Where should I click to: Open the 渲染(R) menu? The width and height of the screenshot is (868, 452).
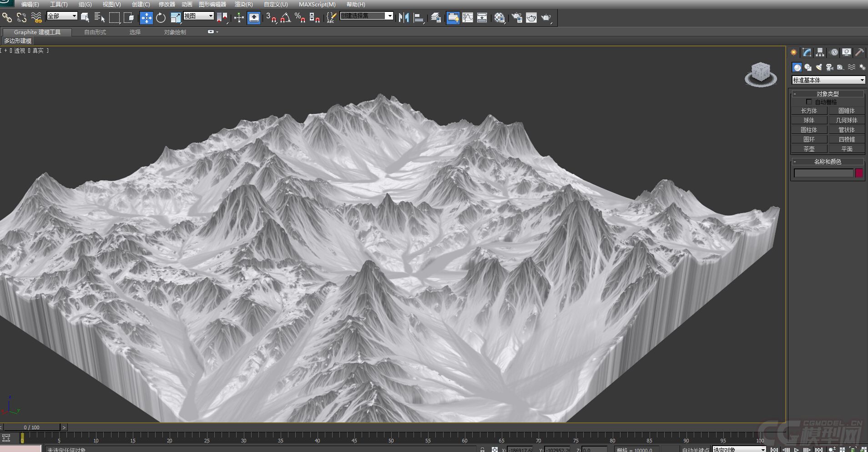(x=242, y=4)
